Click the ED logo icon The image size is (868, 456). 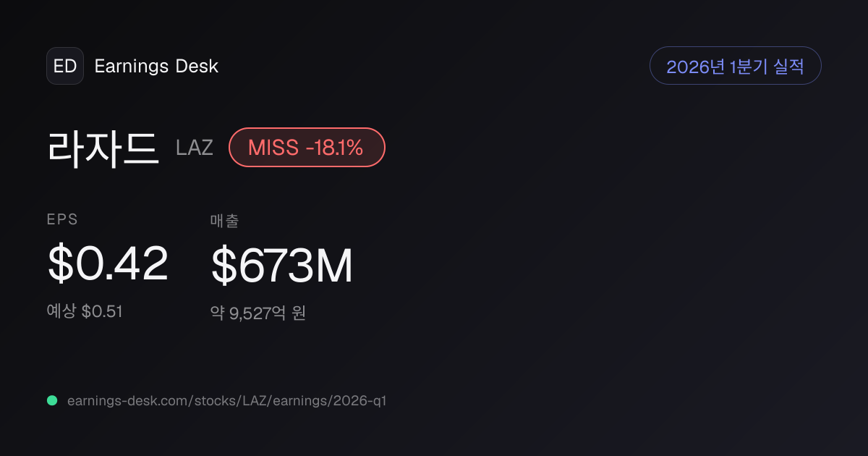65,66
